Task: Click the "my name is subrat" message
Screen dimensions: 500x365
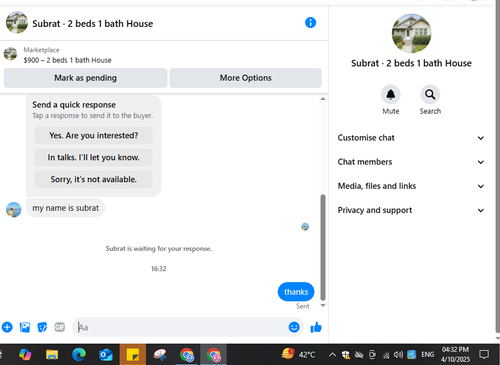Action: click(65, 208)
